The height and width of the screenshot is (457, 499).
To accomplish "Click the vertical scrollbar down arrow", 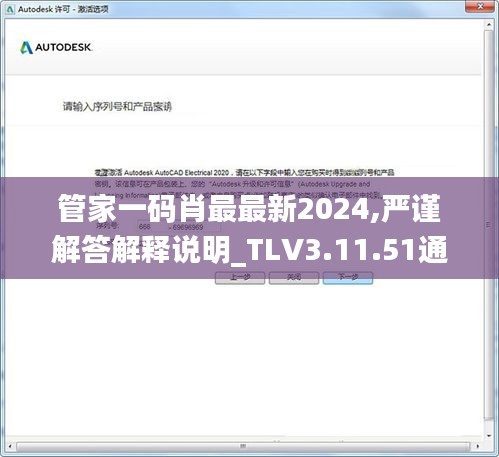I will point(489,436).
